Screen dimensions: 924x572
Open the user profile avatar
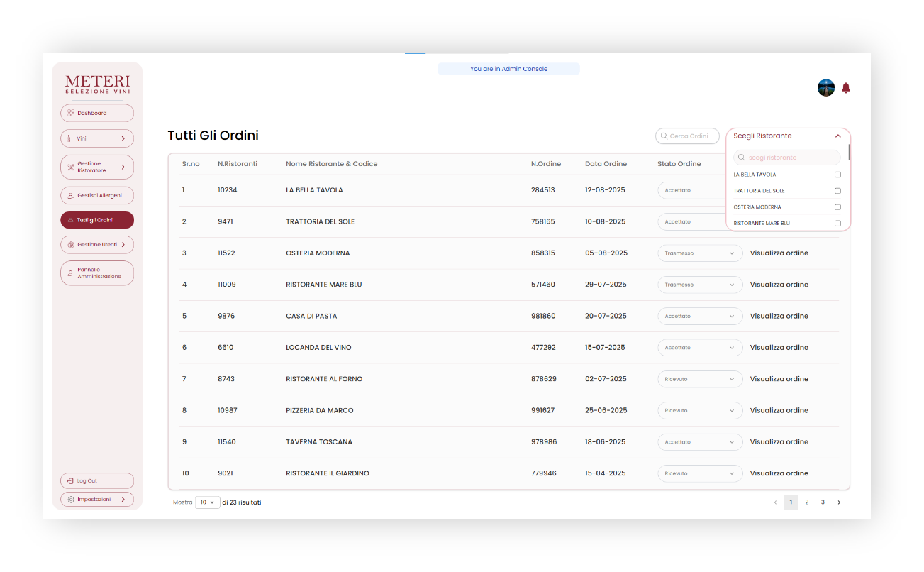coord(825,88)
